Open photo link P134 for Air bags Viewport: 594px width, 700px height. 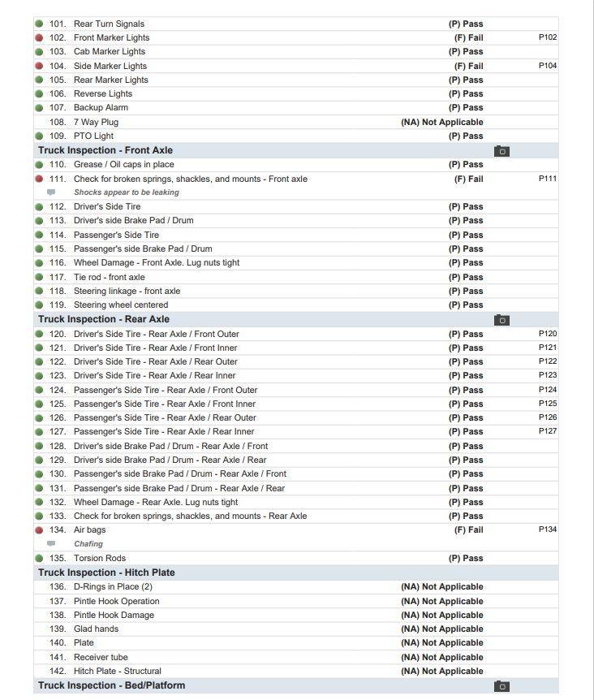click(x=547, y=529)
